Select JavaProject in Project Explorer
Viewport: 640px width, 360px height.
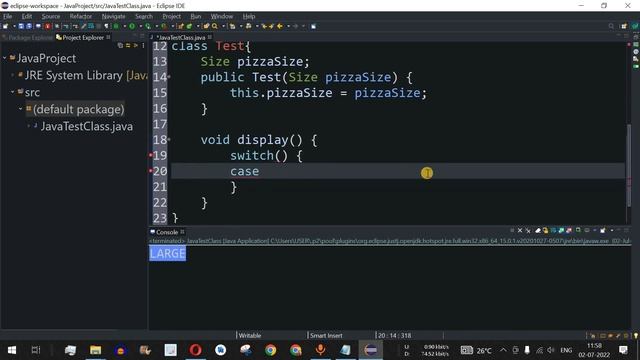pyautogui.click(x=46, y=58)
